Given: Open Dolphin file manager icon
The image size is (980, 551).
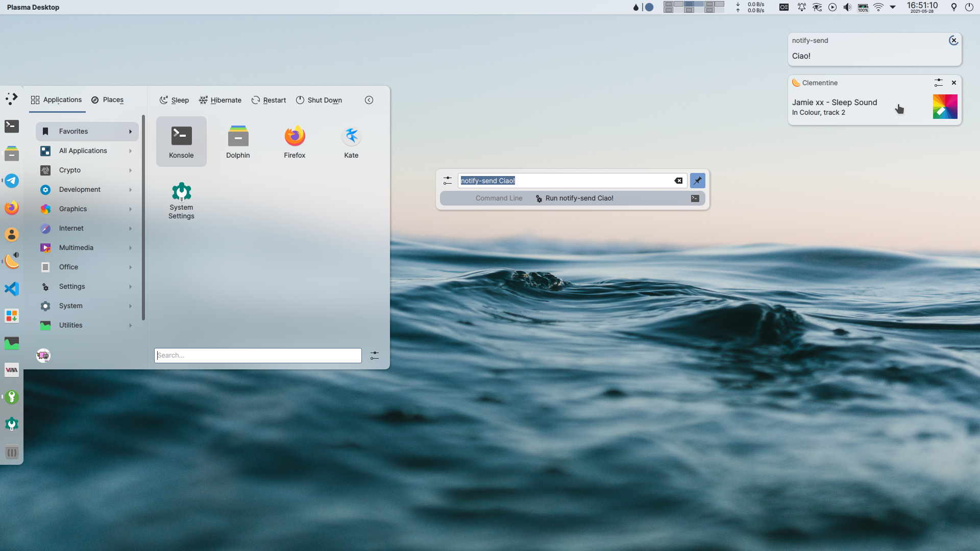Looking at the screenshot, I should pyautogui.click(x=238, y=141).
